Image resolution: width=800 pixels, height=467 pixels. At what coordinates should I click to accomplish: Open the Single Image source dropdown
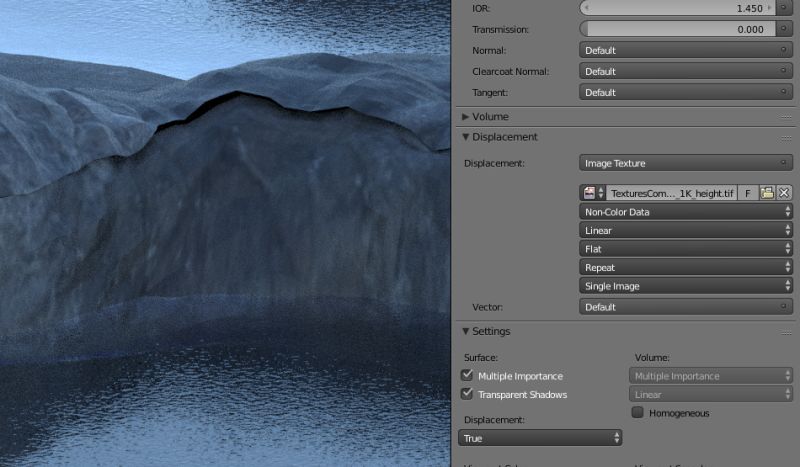click(x=686, y=286)
